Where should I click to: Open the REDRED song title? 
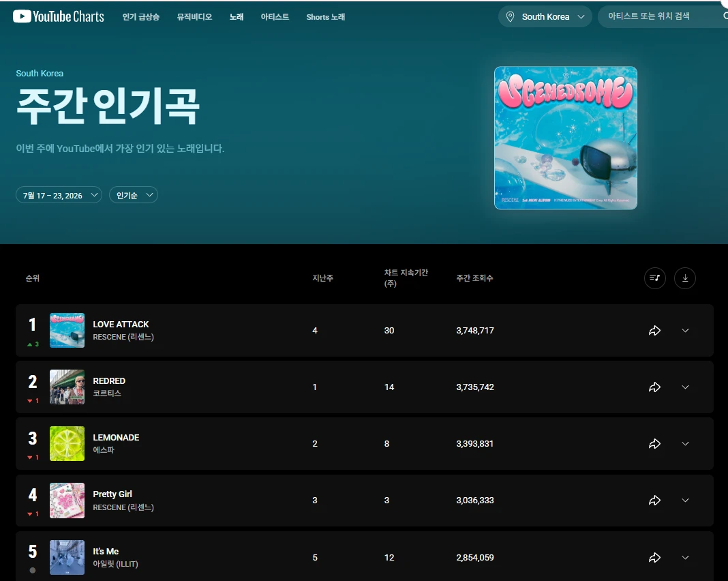point(109,381)
